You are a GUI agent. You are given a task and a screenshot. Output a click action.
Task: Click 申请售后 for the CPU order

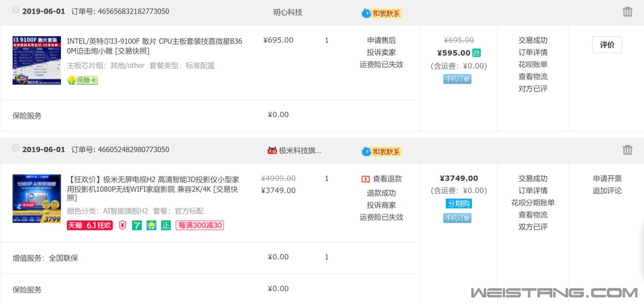click(381, 40)
